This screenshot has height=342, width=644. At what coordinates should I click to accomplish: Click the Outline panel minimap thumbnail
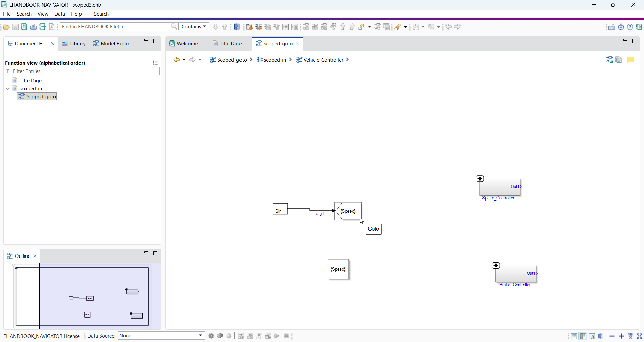(83, 296)
